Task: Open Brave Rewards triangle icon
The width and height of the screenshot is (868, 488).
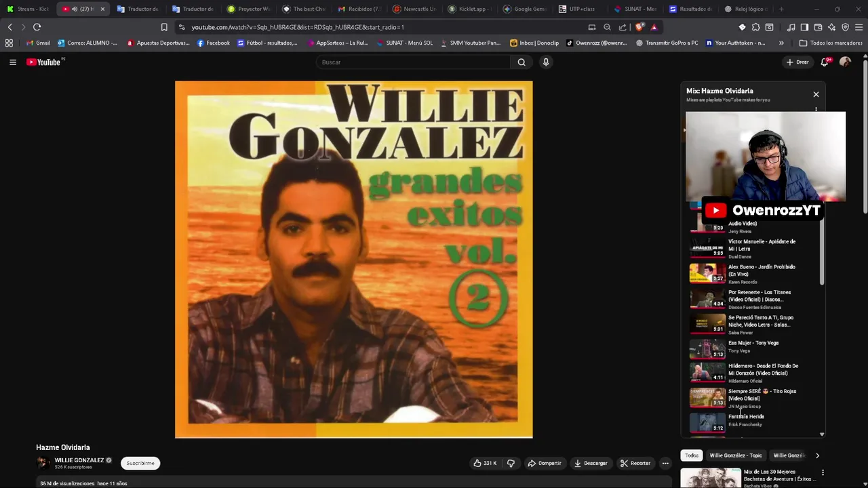Action: click(654, 27)
